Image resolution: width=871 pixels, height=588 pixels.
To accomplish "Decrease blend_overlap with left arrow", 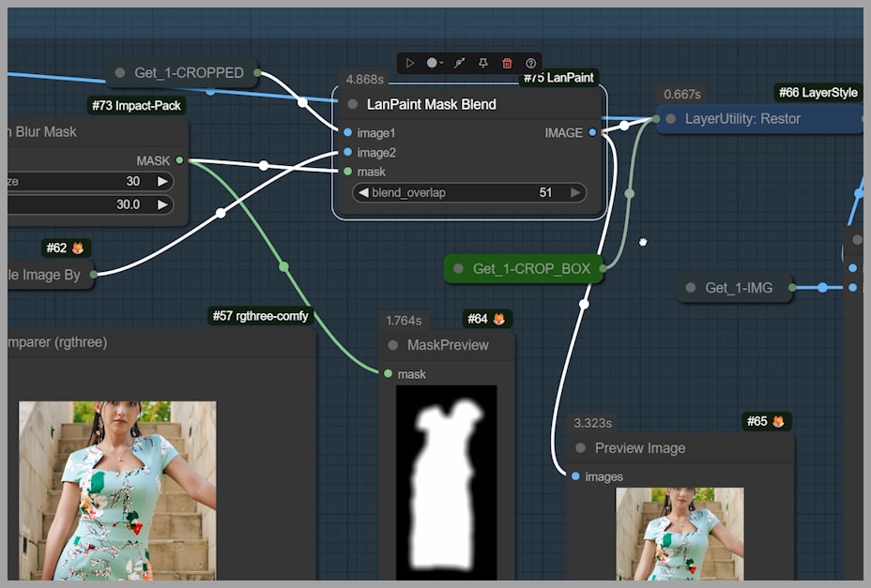I will click(x=363, y=193).
